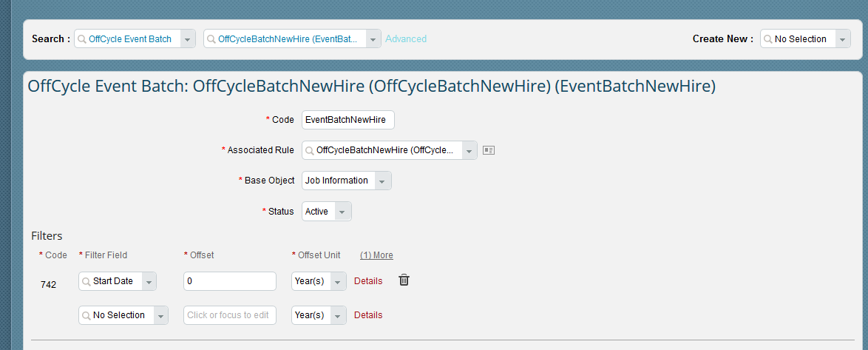Click magnifier icon in Associated Rule field
868x350 pixels.
(x=310, y=150)
